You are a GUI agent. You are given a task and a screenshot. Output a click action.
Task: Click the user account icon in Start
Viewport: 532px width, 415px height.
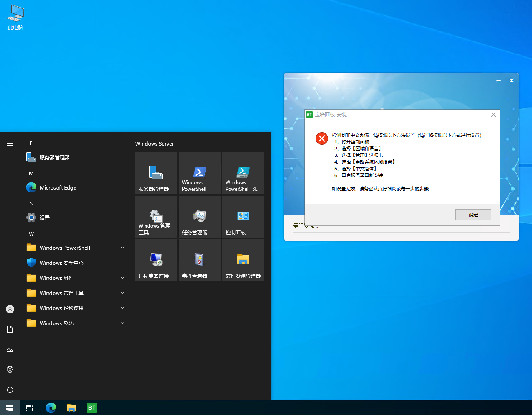click(10, 309)
